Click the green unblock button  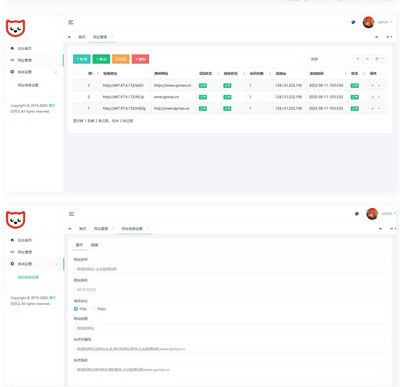coord(101,59)
